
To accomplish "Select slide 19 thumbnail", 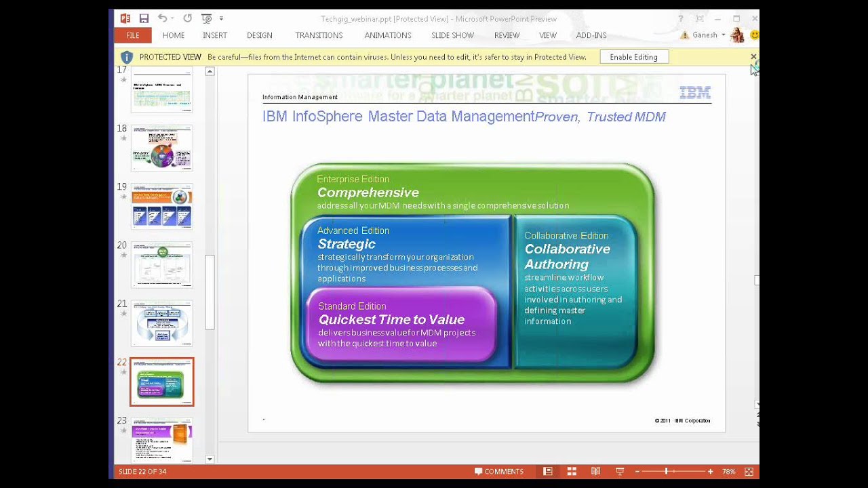I will pyautogui.click(x=161, y=206).
